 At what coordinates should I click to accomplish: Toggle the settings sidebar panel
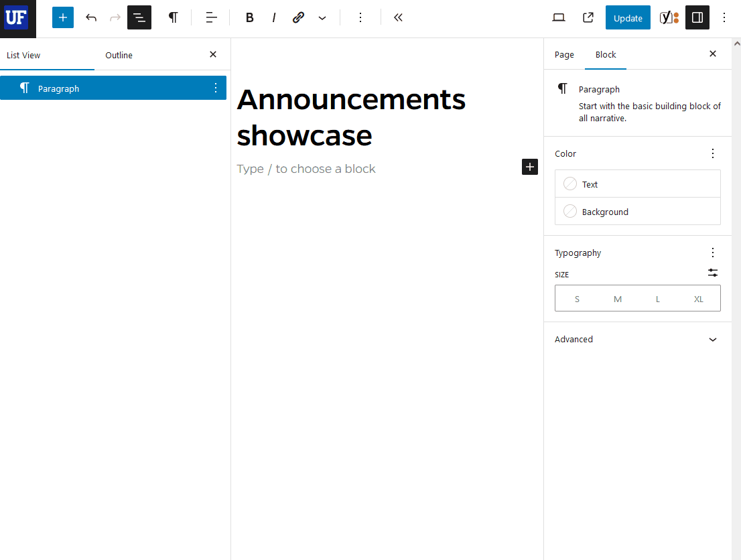tap(697, 17)
